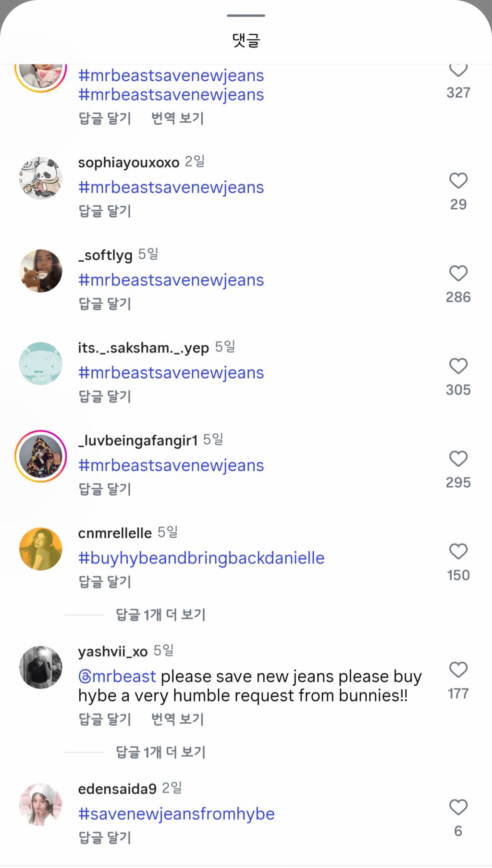Expand one more reply under cnmrellelle's comment
This screenshot has height=868, width=492.
[x=160, y=615]
